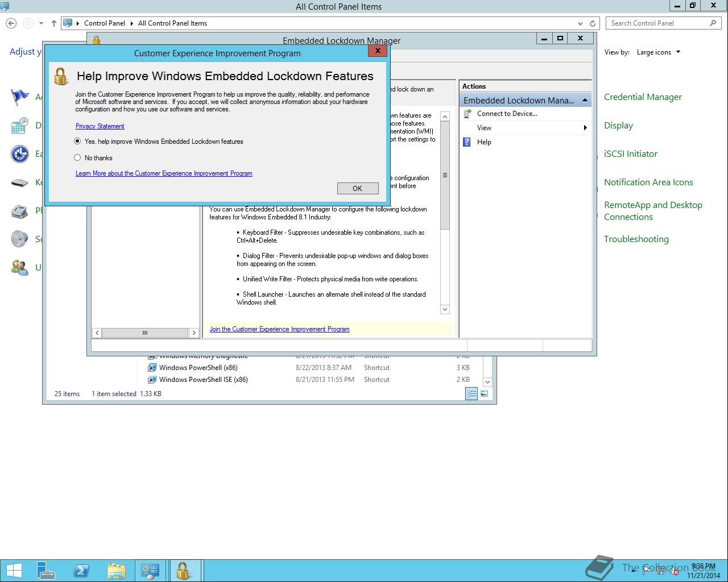Click the Help question mark icon in Actions

click(x=467, y=142)
